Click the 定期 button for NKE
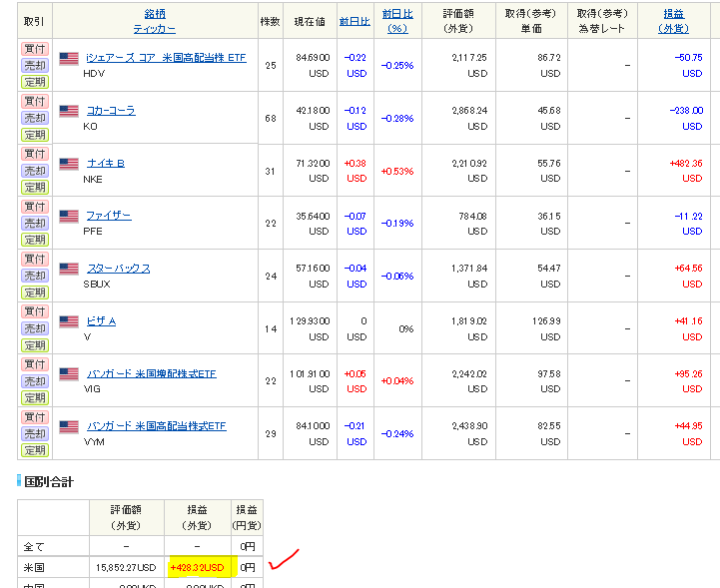 pos(35,188)
